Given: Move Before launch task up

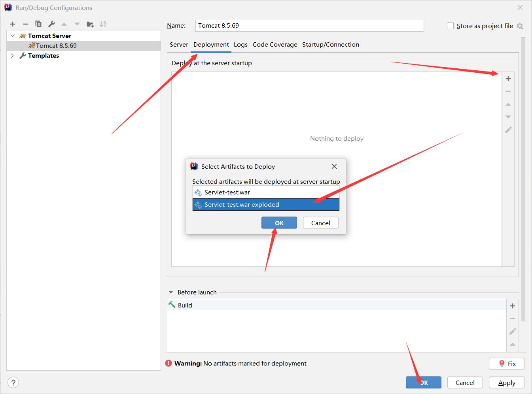Looking at the screenshot, I should [x=513, y=345].
